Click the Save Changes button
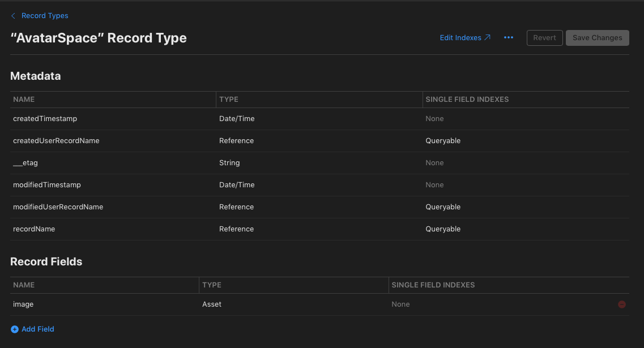Screen dimensions: 644x348 [597, 38]
